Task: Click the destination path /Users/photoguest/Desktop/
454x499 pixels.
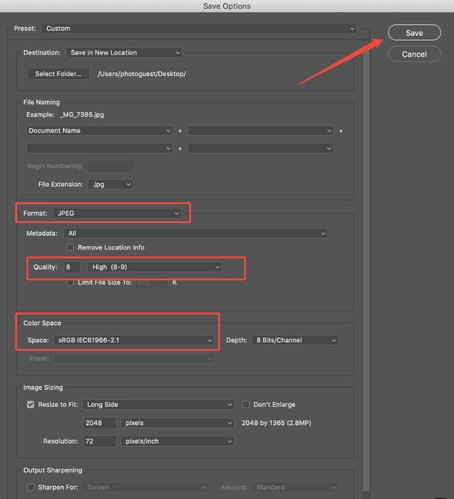Action: (x=142, y=74)
